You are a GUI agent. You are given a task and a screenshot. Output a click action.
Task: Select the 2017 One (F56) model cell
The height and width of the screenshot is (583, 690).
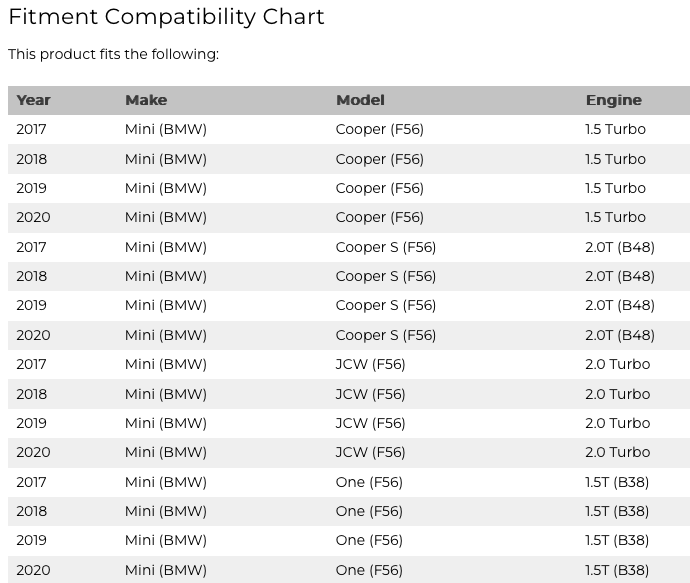pyautogui.click(x=369, y=482)
